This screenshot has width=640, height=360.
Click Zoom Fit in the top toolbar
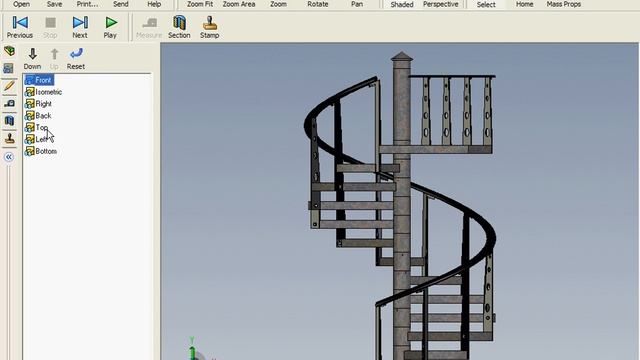click(x=200, y=4)
